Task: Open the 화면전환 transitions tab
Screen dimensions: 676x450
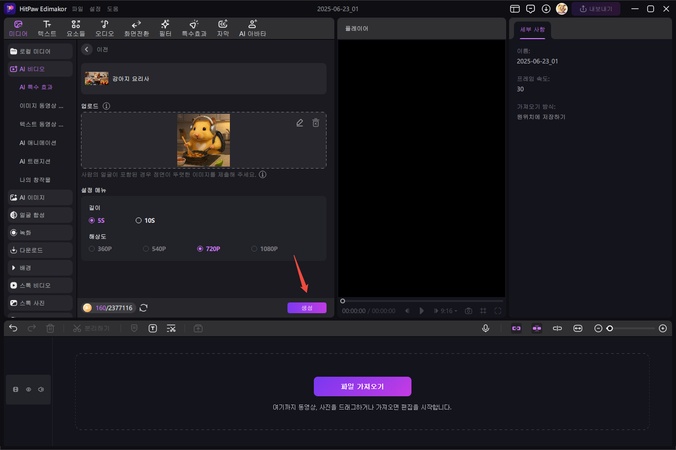Action: click(x=136, y=28)
